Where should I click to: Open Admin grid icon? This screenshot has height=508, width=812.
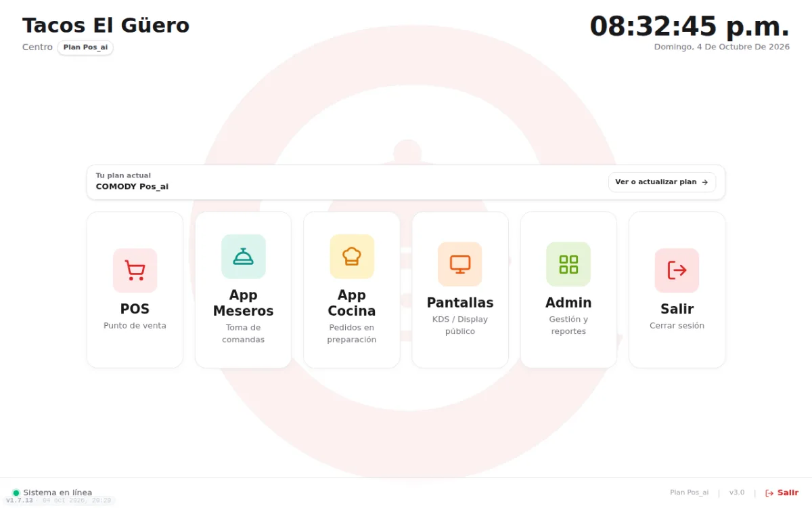(x=568, y=264)
